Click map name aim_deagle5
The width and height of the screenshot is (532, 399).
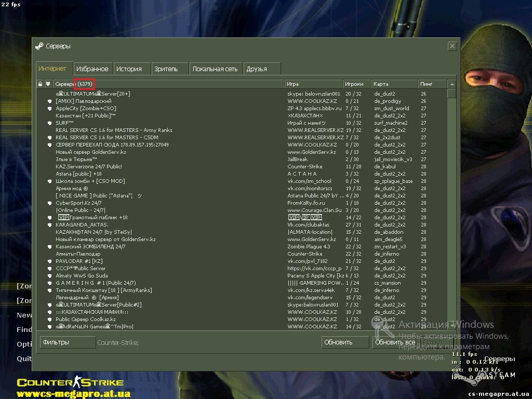[388, 239]
